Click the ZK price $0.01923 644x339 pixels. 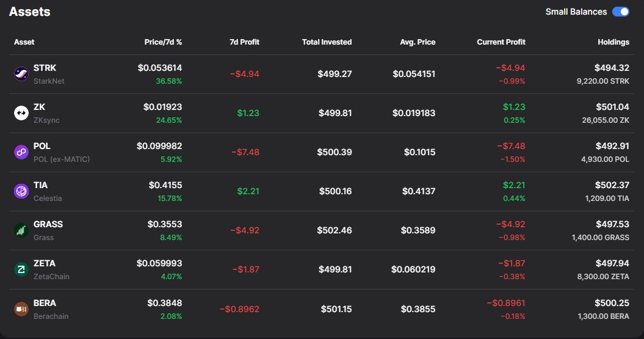tap(162, 107)
